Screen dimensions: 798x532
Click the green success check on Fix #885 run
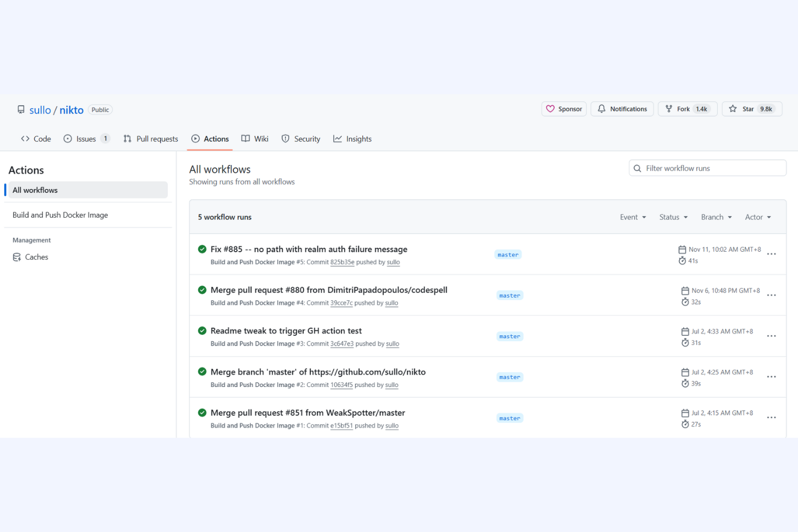(202, 249)
